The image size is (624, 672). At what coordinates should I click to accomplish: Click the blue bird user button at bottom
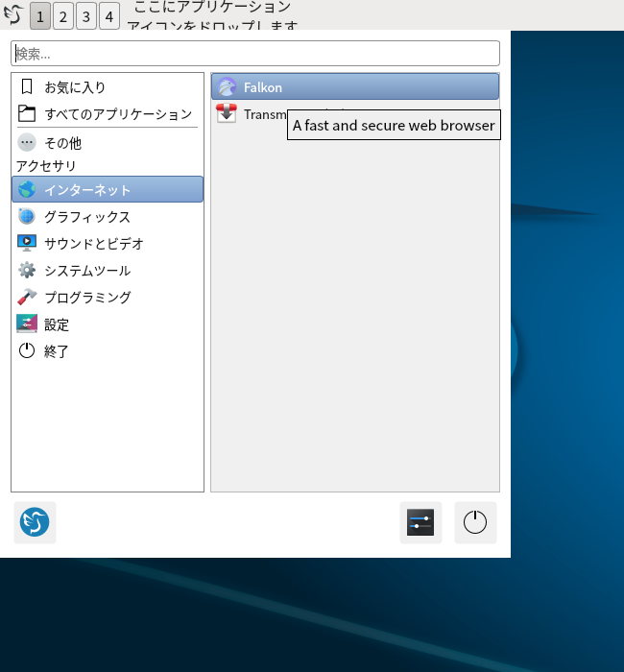pyautogui.click(x=35, y=522)
